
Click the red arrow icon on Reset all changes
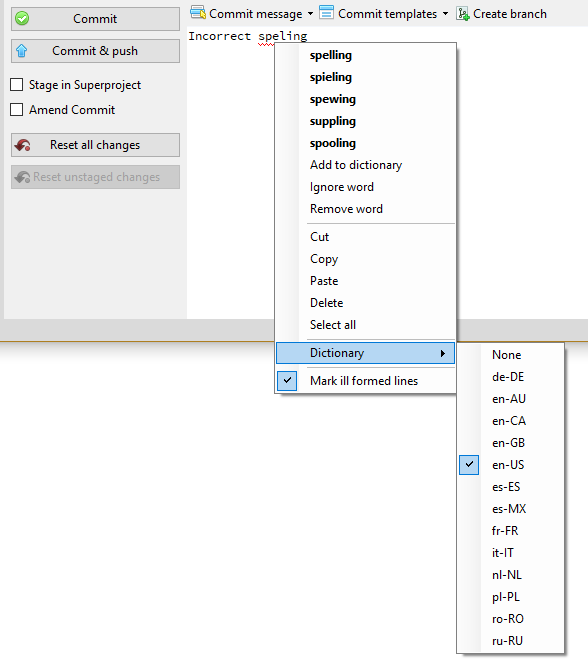(x=22, y=145)
